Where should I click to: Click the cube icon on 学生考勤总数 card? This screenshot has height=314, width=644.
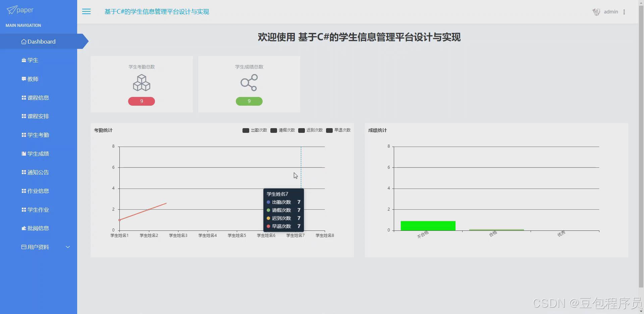[141, 83]
